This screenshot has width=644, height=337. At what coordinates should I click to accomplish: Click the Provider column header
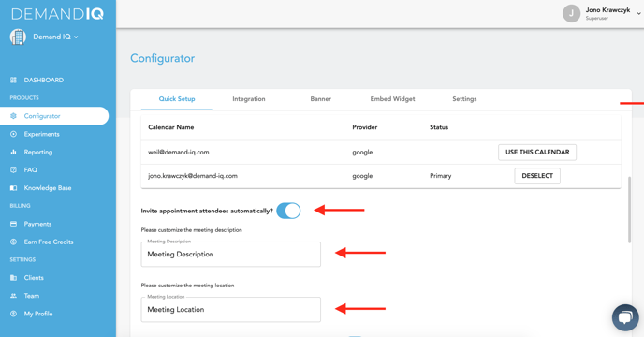[365, 127]
